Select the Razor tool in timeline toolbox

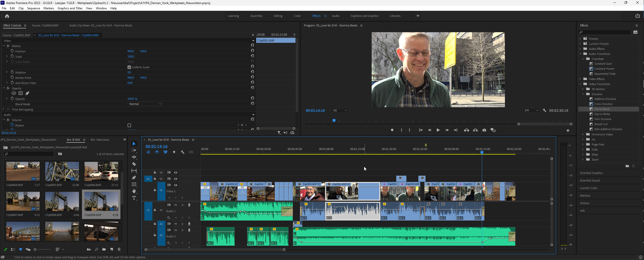134,164
